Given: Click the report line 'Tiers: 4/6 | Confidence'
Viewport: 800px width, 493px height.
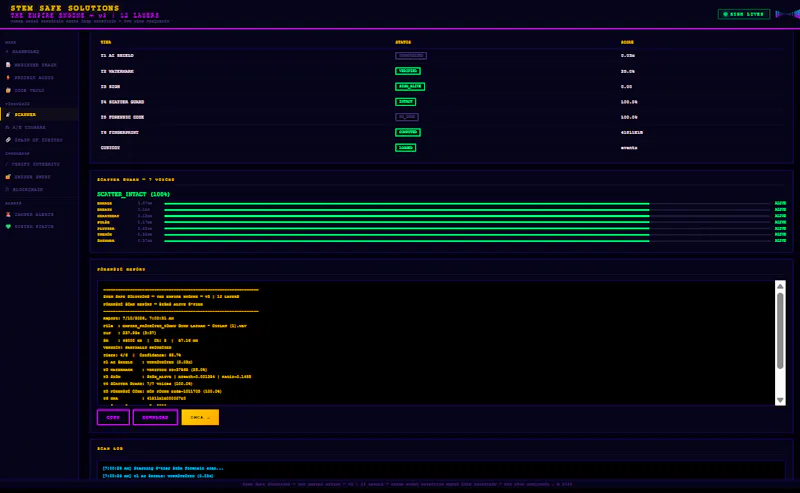Looking at the screenshot, I should (142, 355).
